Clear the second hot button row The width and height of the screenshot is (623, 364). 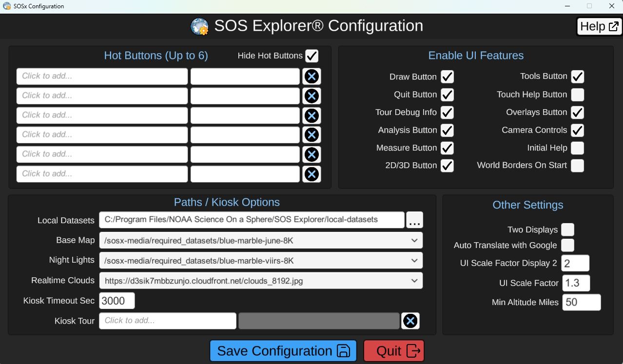(311, 96)
